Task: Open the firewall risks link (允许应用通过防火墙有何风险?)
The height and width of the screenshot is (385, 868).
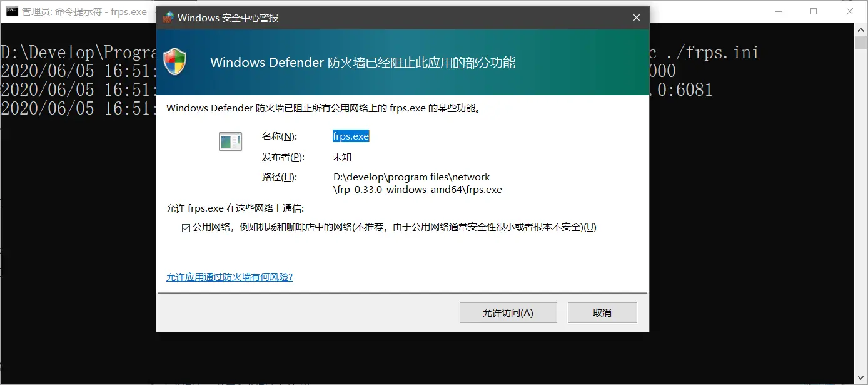Action: tap(230, 277)
